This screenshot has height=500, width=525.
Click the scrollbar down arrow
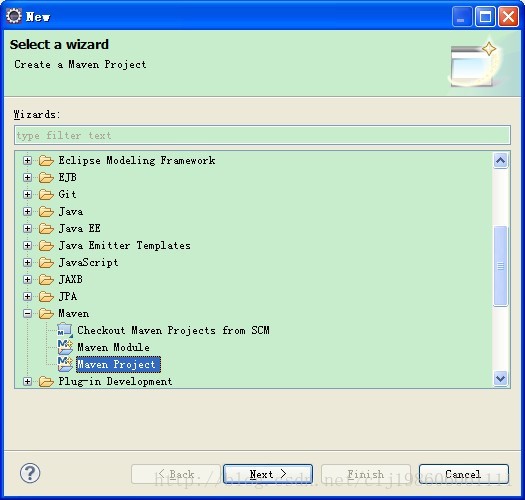[501, 379]
